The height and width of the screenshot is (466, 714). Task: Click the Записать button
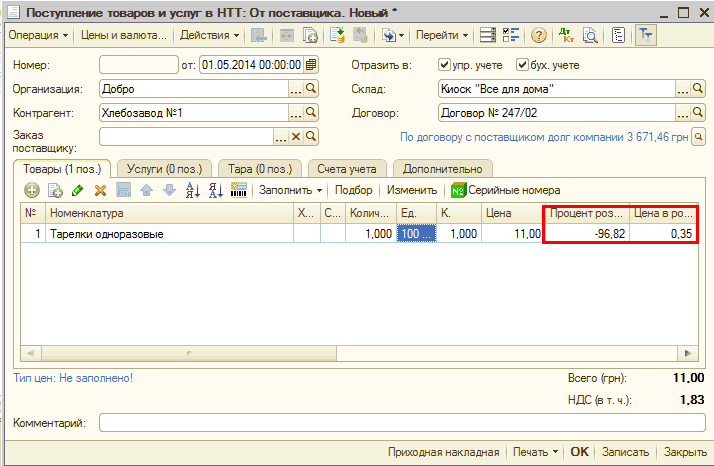pyautogui.click(x=625, y=452)
